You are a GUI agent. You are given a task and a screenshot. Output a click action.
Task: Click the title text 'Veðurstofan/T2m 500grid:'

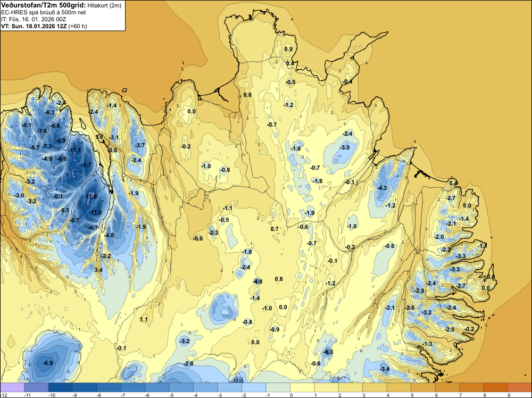44,5
